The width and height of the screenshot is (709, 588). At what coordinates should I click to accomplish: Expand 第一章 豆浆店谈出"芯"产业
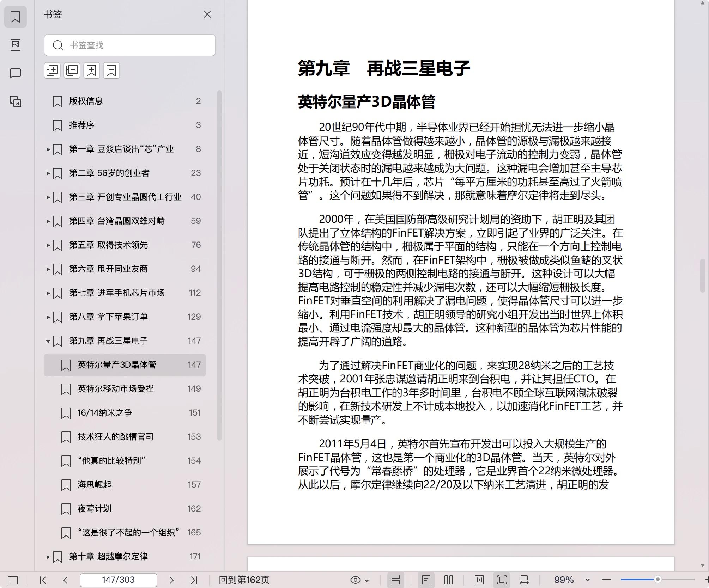coord(48,149)
